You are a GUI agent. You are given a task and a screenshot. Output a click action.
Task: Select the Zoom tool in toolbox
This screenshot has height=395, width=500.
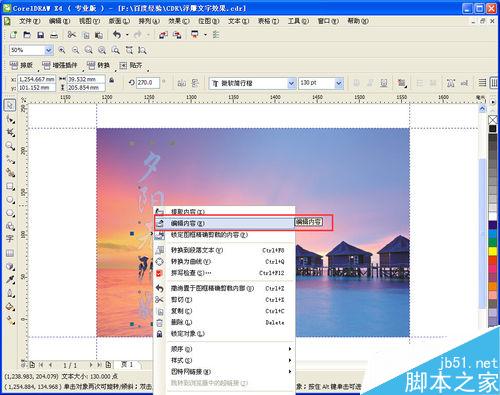10,146
